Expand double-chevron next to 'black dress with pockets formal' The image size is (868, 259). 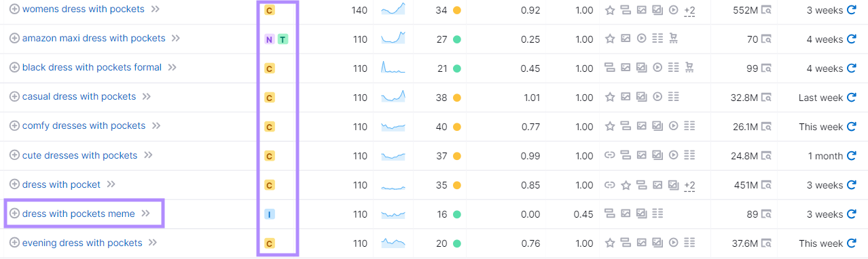173,68
